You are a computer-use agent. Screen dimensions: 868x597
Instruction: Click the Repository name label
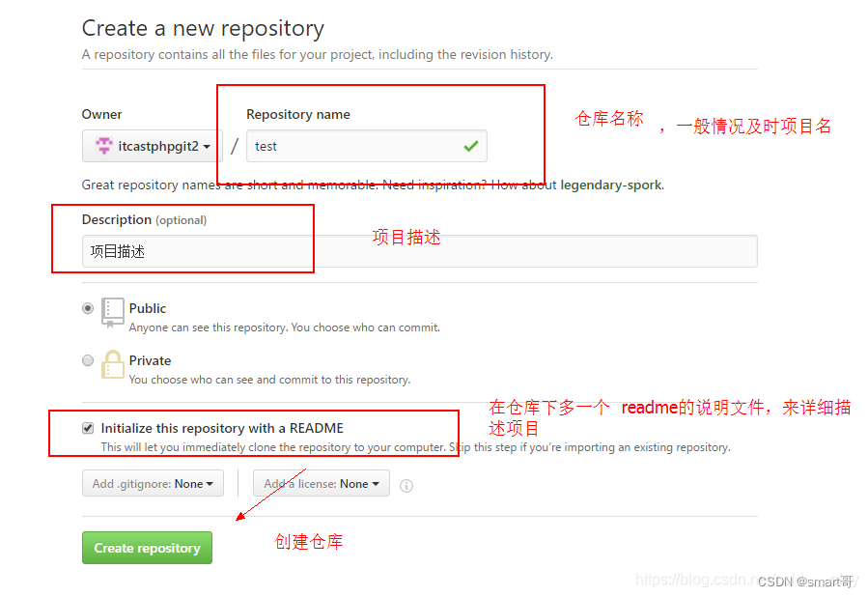[x=297, y=115]
